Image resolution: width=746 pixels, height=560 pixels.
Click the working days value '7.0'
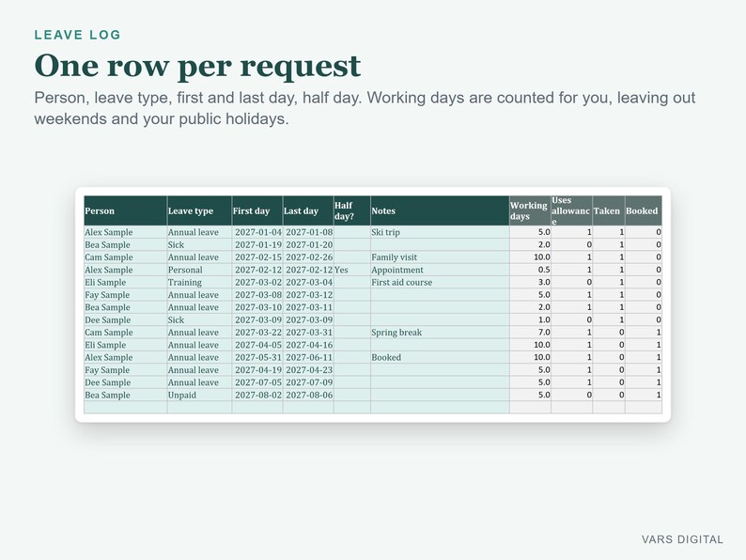click(x=530, y=332)
